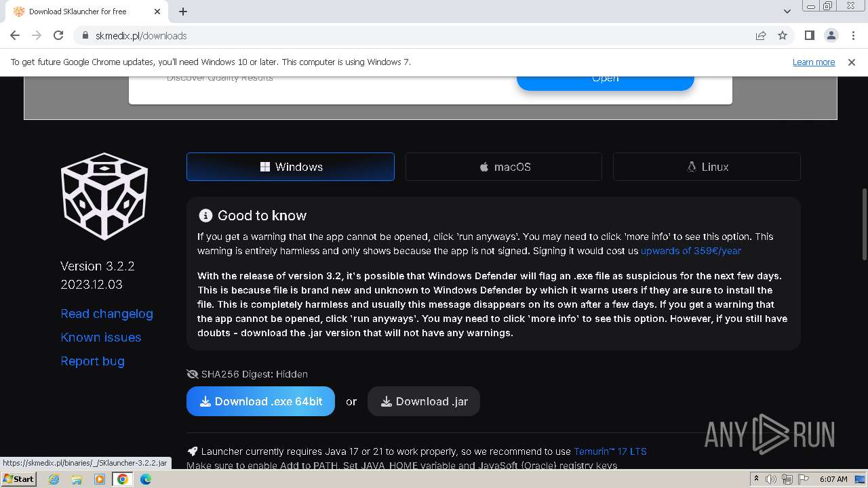Open a new browser tab
868x488 pixels.
(183, 12)
